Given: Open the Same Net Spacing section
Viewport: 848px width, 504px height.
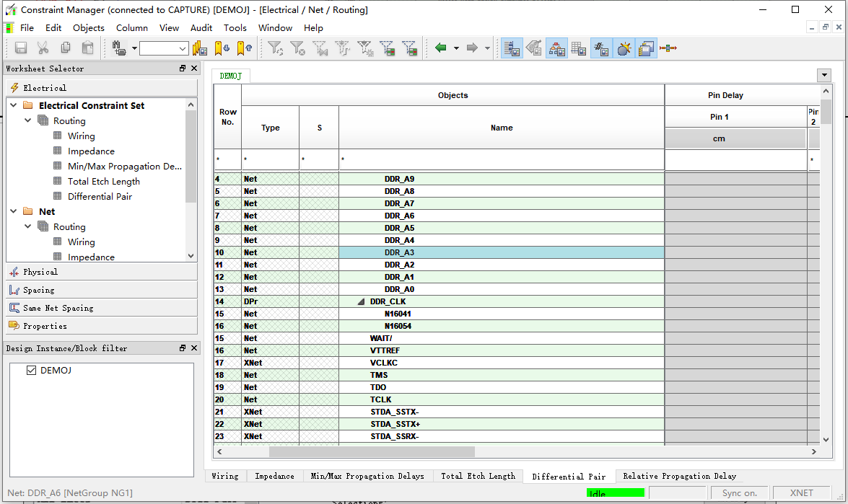Looking at the screenshot, I should pos(102,308).
